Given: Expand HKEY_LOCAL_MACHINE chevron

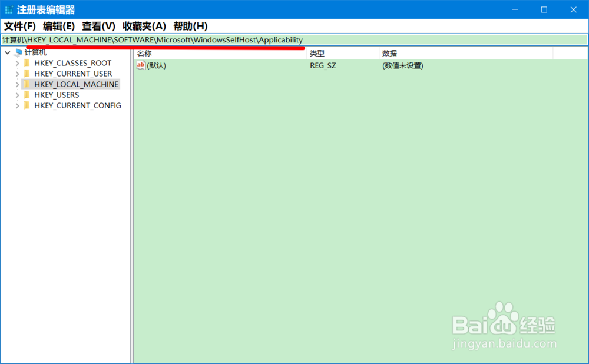Looking at the screenshot, I should (17, 84).
